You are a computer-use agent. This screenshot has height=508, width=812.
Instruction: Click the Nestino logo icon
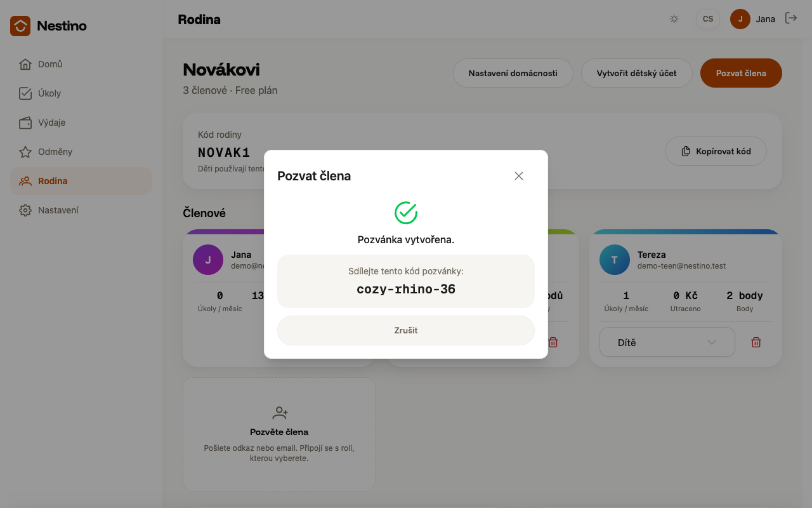20,26
